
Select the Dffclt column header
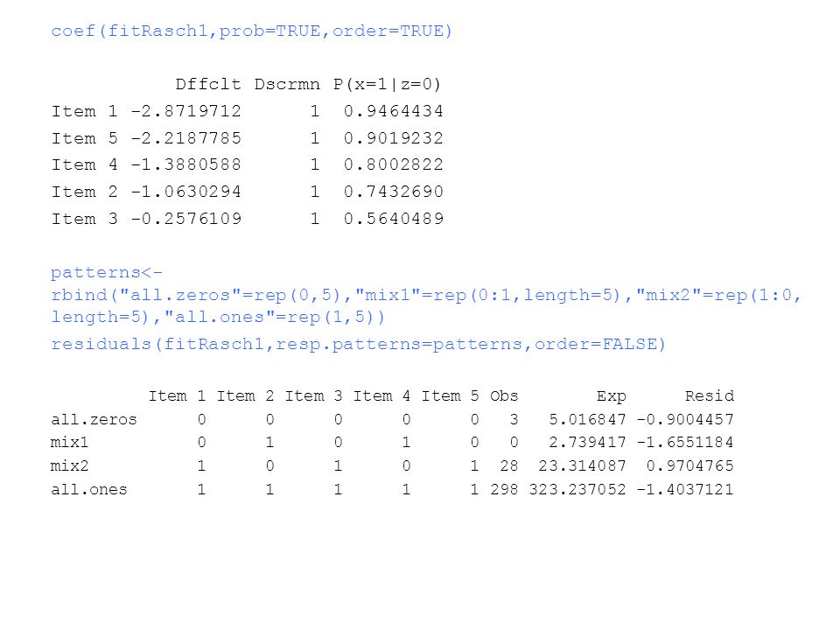(x=208, y=84)
